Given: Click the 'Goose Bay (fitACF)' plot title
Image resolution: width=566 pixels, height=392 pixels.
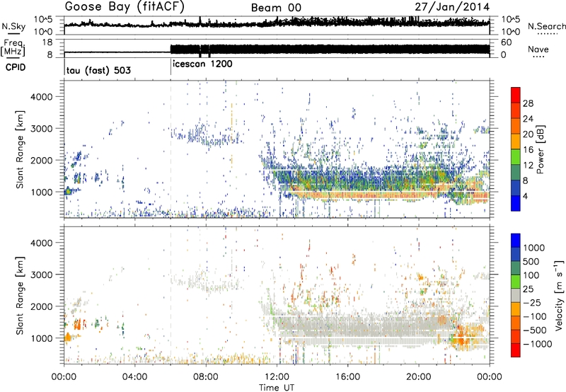Looking at the screenshot, I should point(125,7).
